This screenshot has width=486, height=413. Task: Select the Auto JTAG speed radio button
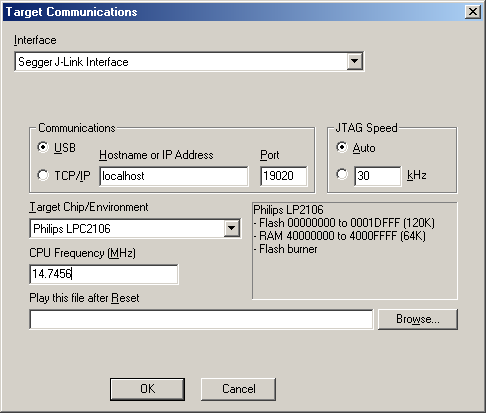pyautogui.click(x=342, y=147)
